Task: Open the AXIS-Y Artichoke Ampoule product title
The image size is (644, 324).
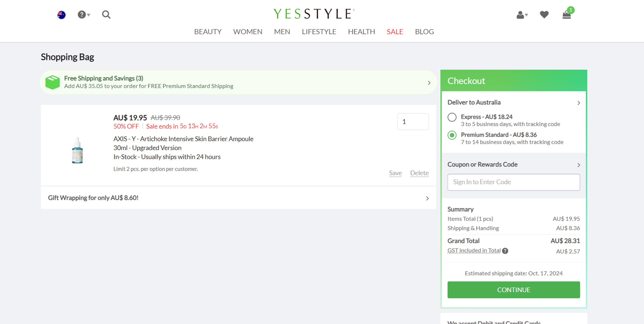Action: (x=183, y=139)
